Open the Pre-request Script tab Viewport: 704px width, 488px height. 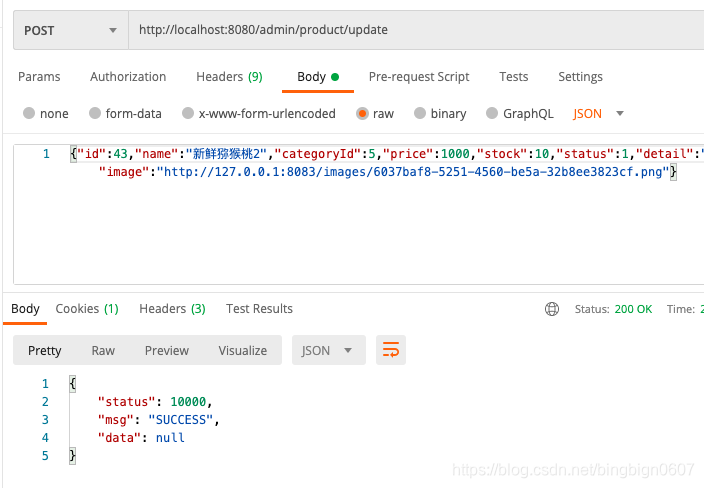[419, 77]
